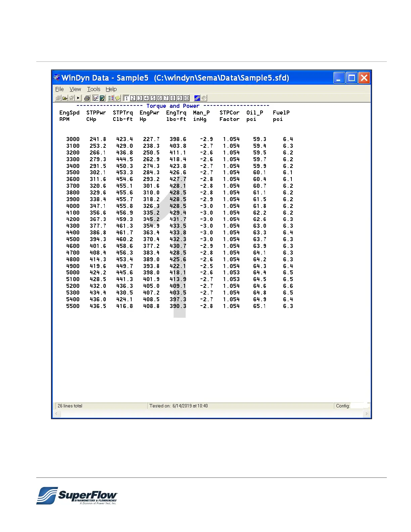Screen dimensions: 411x532
Task: Click the open folder toolbar icon
Action: 65,98
